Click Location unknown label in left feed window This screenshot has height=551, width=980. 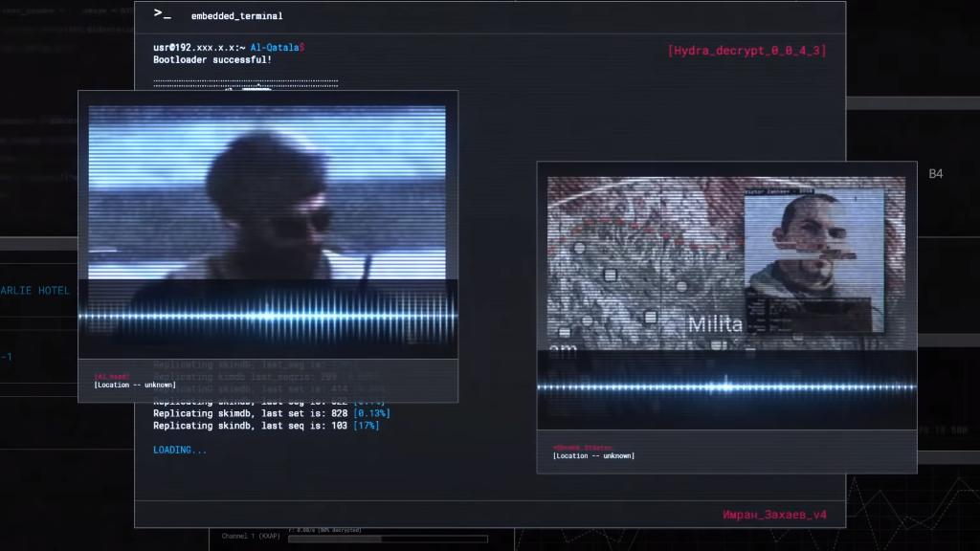pos(135,385)
